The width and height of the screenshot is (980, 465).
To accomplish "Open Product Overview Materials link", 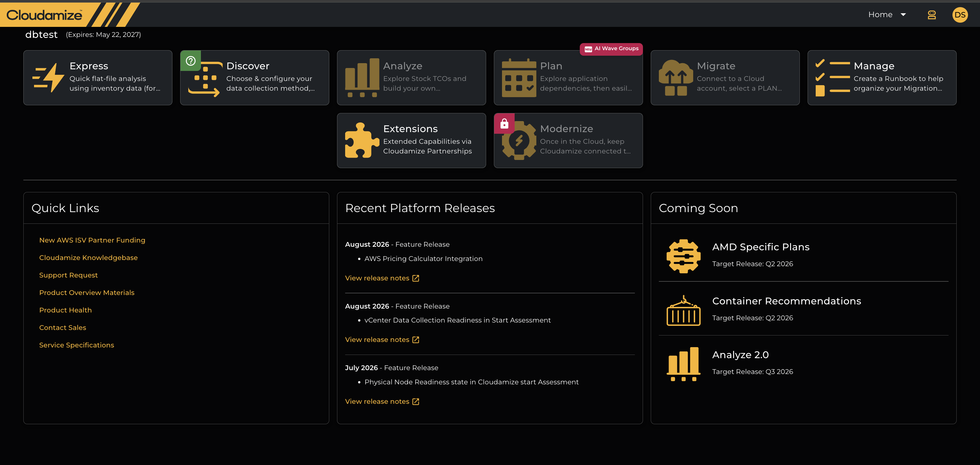I will [87, 293].
